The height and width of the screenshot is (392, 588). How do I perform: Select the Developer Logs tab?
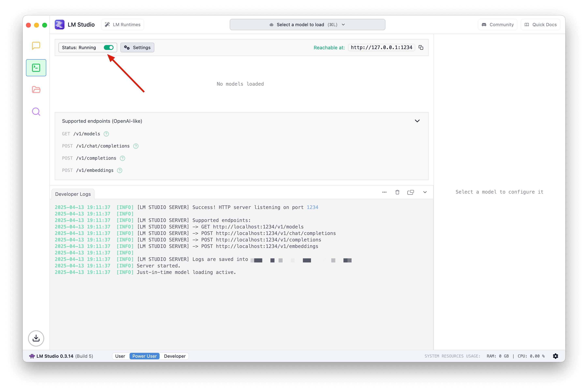pos(73,194)
